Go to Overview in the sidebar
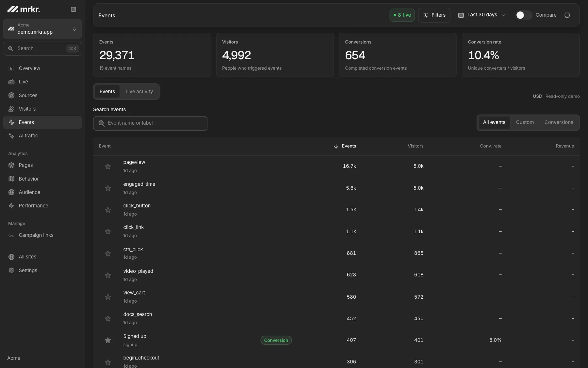588x368 pixels. tap(42, 68)
